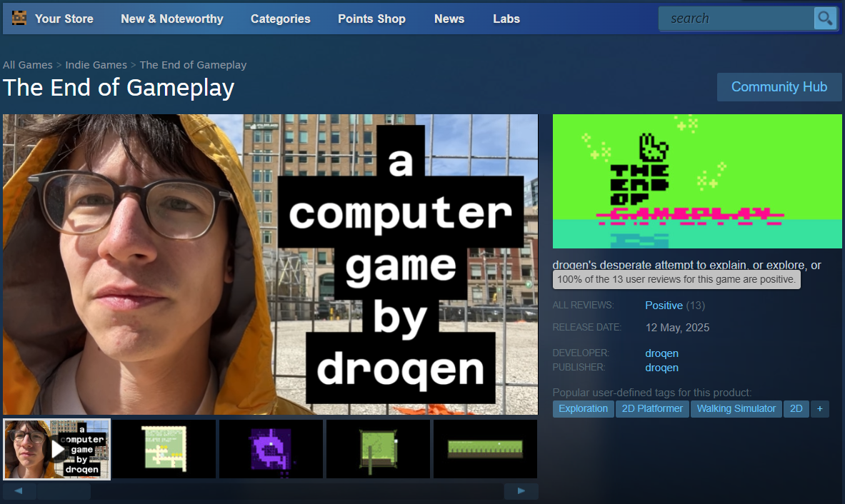Go to the News section

449,19
